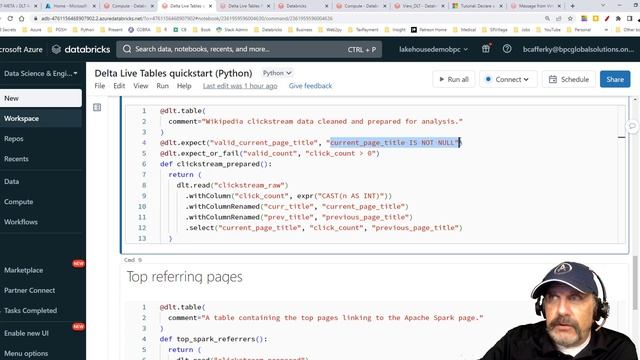Screen dimensions: 640x360
Task: Click the Schedule button
Action: [569, 79]
